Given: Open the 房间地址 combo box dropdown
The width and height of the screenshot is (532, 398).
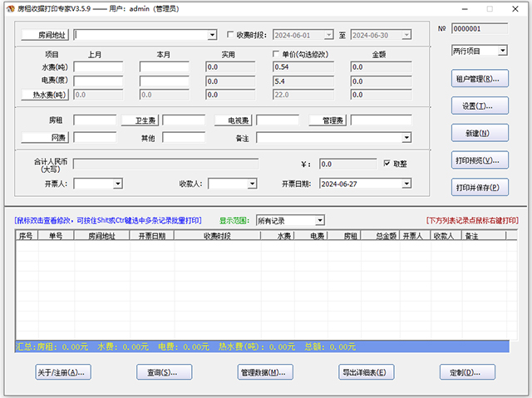Looking at the screenshot, I should click(x=213, y=35).
